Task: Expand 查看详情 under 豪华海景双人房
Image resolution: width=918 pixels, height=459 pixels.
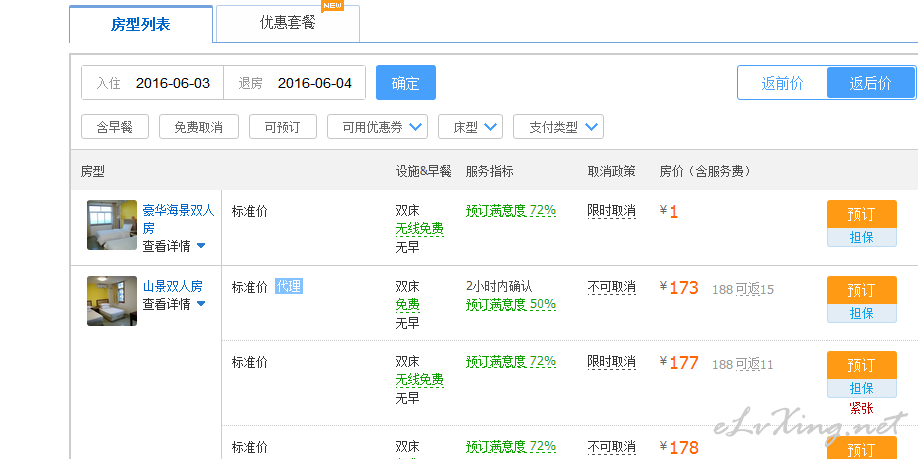Action: tap(174, 246)
